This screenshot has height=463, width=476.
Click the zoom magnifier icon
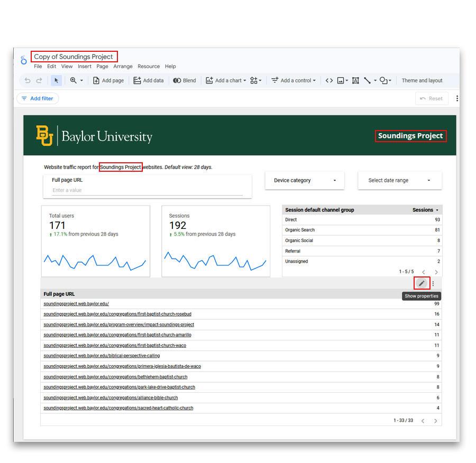[x=73, y=80]
